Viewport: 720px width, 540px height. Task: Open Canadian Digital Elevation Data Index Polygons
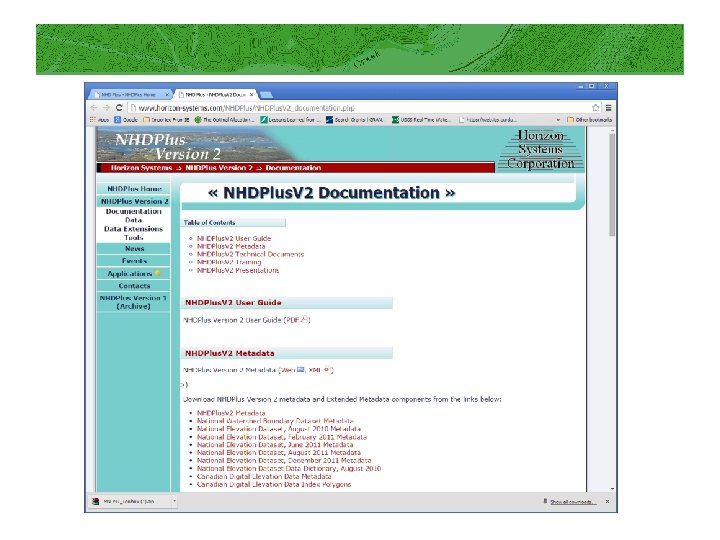coord(274,484)
